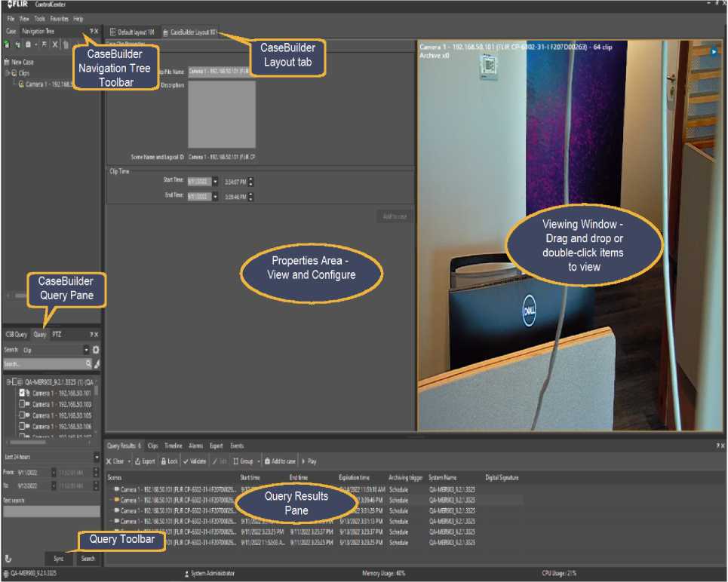
Task: Click the Sync button
Action: [x=59, y=559]
